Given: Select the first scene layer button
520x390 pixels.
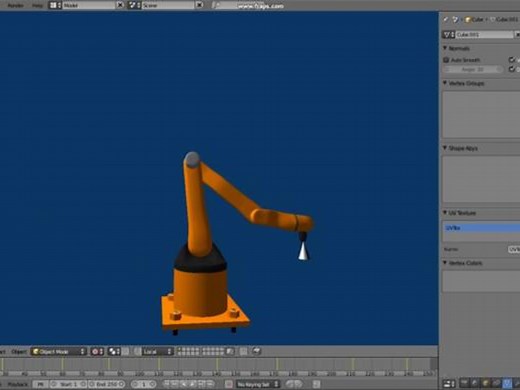Looking at the screenshot, I should click(x=180, y=349).
